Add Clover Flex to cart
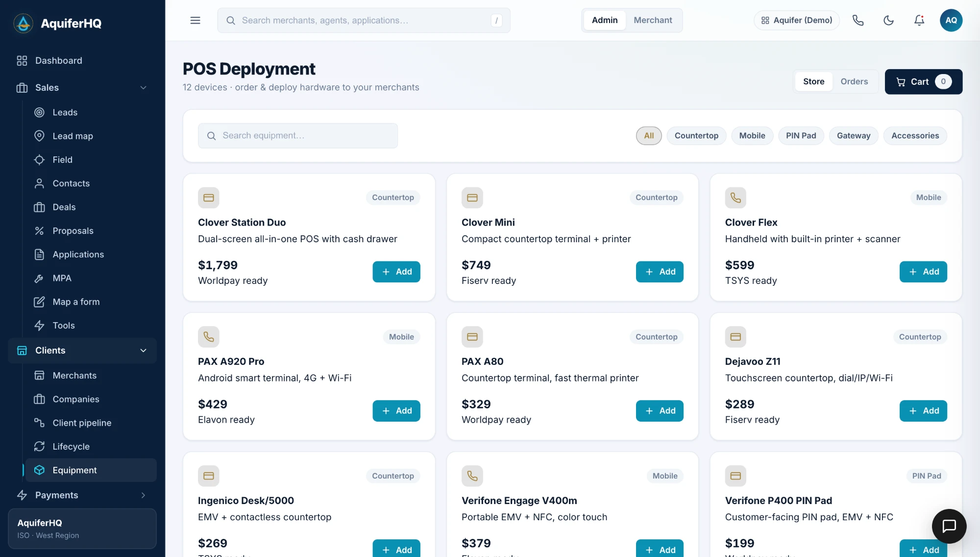 point(923,272)
